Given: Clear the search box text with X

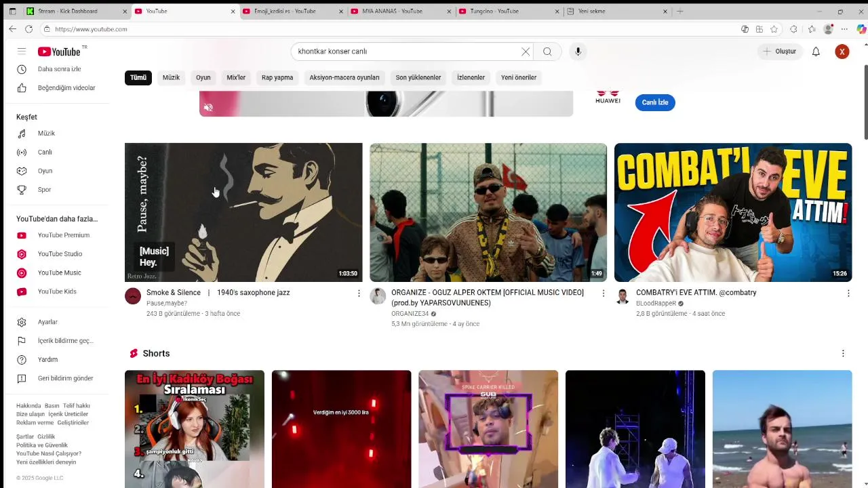Looking at the screenshot, I should coord(526,52).
